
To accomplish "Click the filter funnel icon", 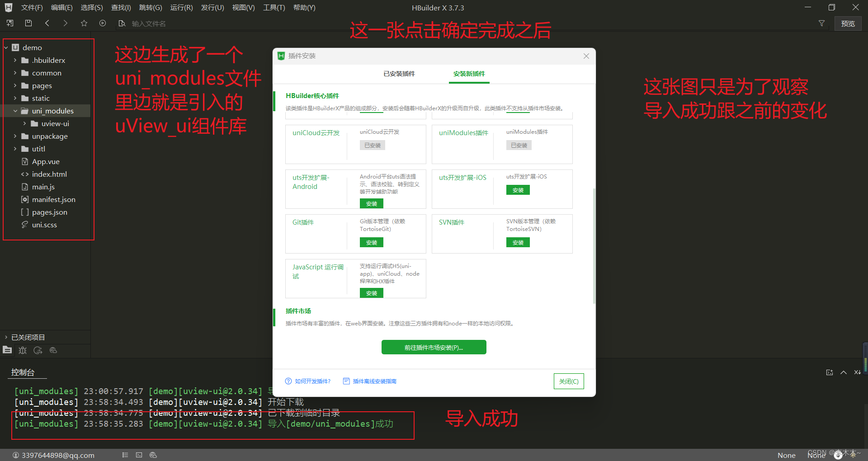I will pyautogui.click(x=822, y=24).
